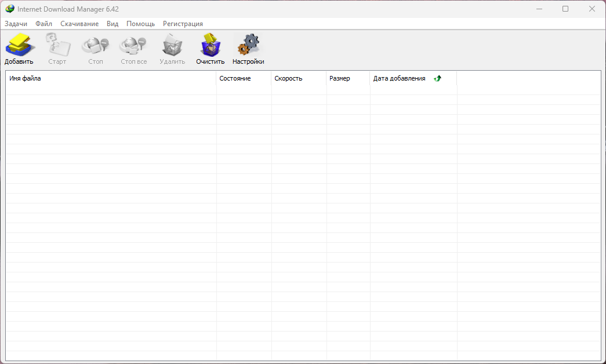This screenshot has width=606, height=364.
Task: Open the Файл menu
Action: click(43, 24)
